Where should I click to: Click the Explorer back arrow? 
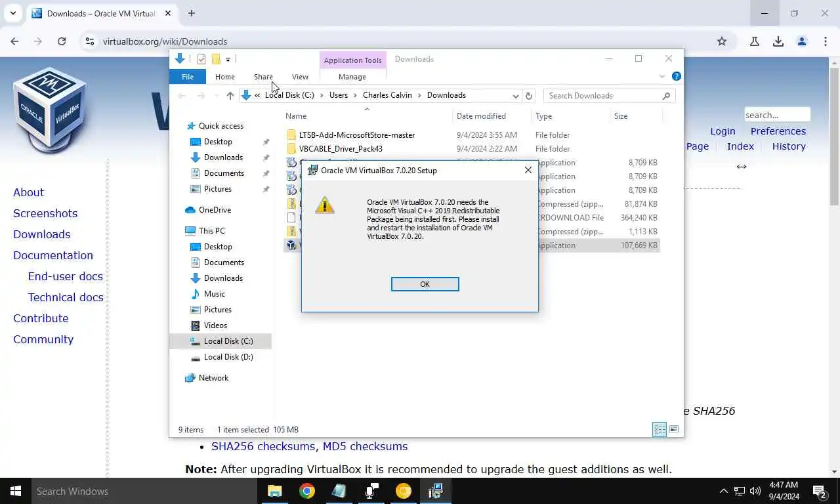[x=182, y=96]
